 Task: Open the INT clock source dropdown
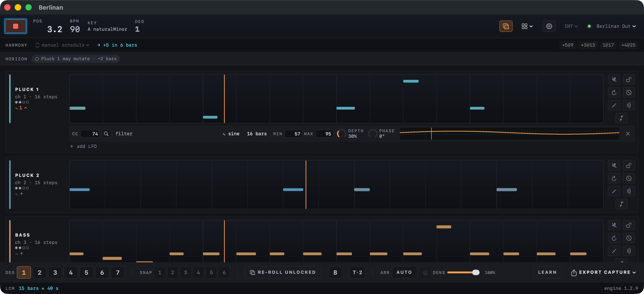pyautogui.click(x=571, y=26)
